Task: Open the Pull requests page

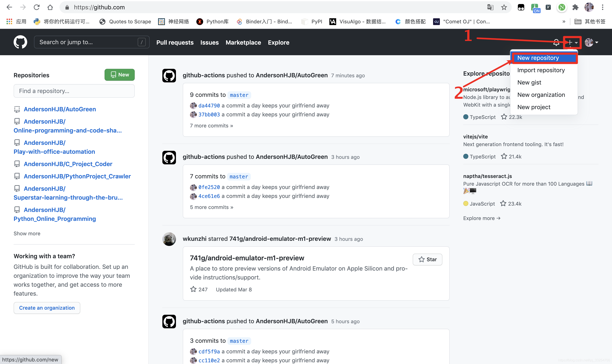Action: [175, 42]
